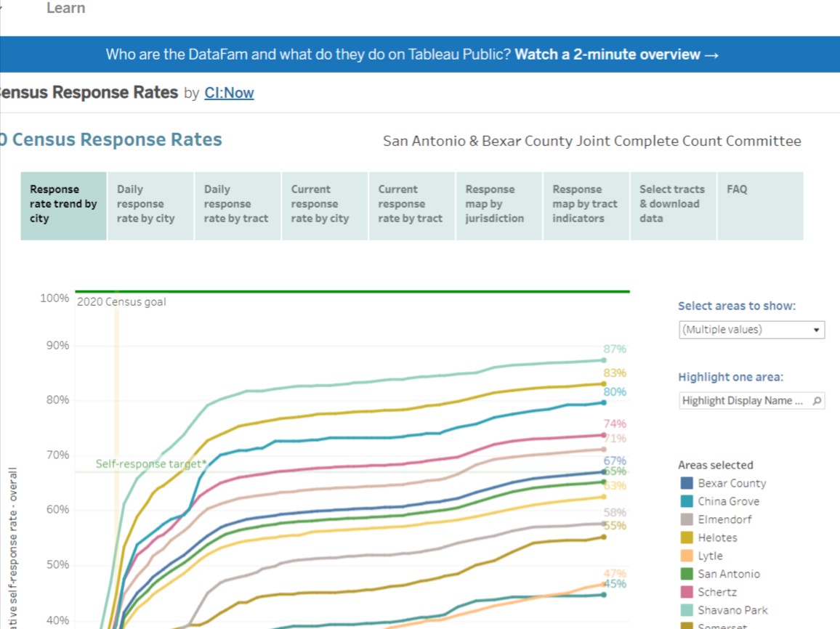
Task: Click the magnifying glass search icon in the Highlight box
Action: point(818,400)
